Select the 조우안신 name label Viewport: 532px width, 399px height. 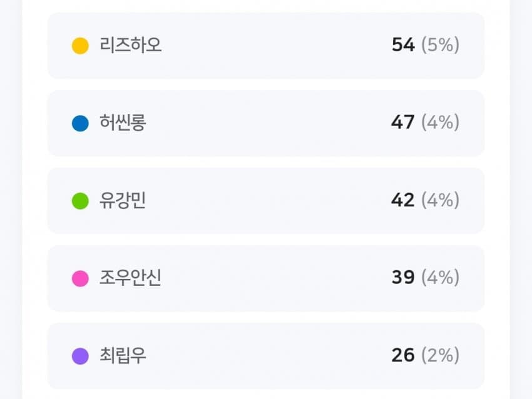tap(130, 278)
